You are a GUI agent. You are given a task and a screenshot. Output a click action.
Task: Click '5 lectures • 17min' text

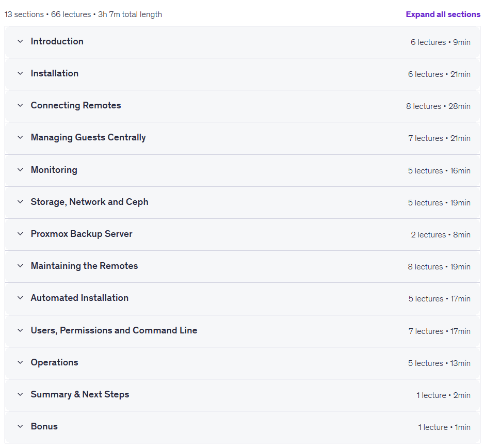coord(440,299)
